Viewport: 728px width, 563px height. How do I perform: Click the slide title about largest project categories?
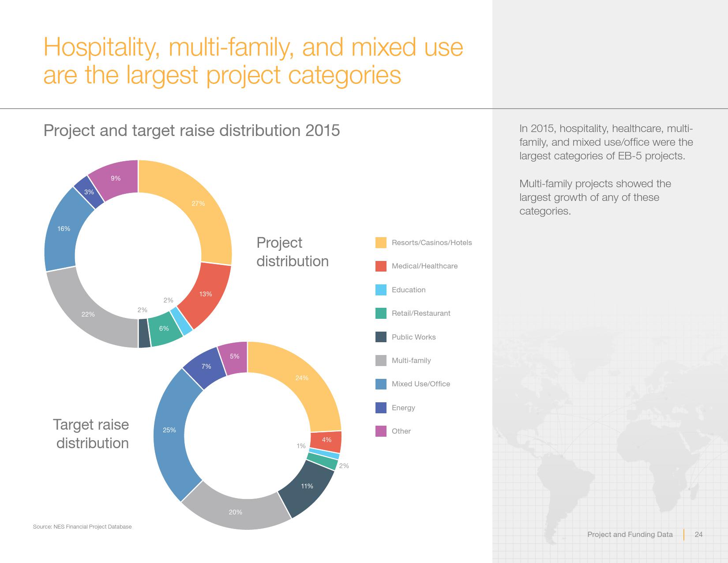(x=253, y=60)
